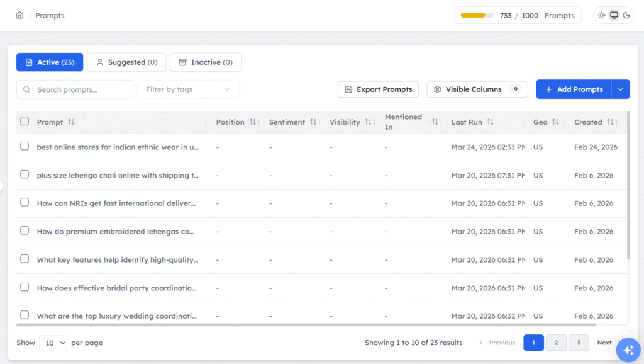Switch to the Inactive (0) tab

tap(206, 62)
